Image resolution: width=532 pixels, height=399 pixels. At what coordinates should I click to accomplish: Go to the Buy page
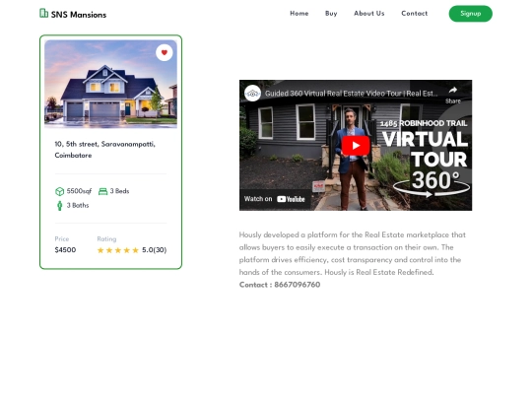coord(331,14)
